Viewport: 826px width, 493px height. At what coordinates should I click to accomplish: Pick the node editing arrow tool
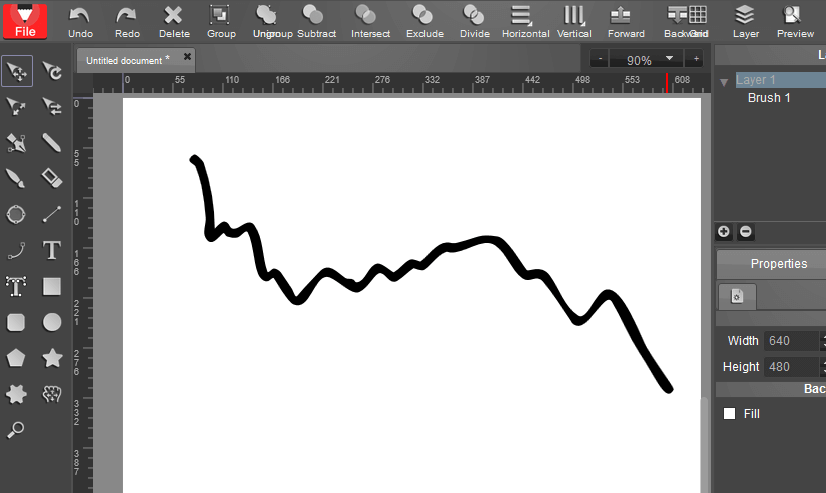tap(16, 106)
